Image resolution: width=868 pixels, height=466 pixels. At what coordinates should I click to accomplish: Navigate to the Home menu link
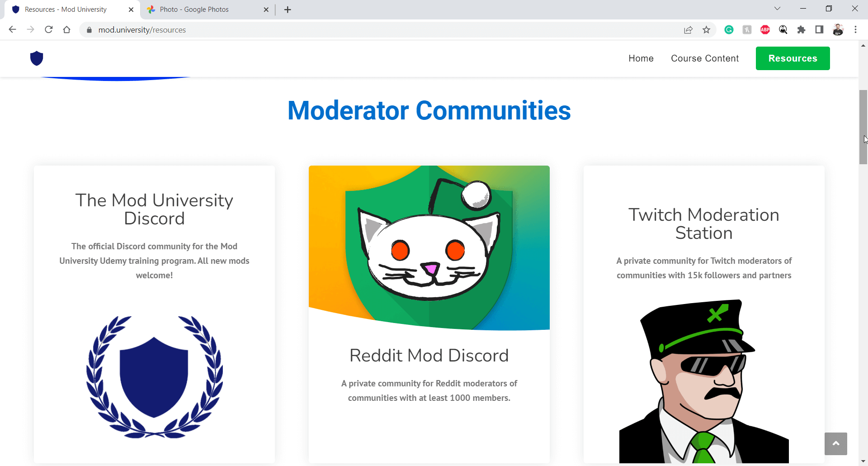pyautogui.click(x=641, y=58)
